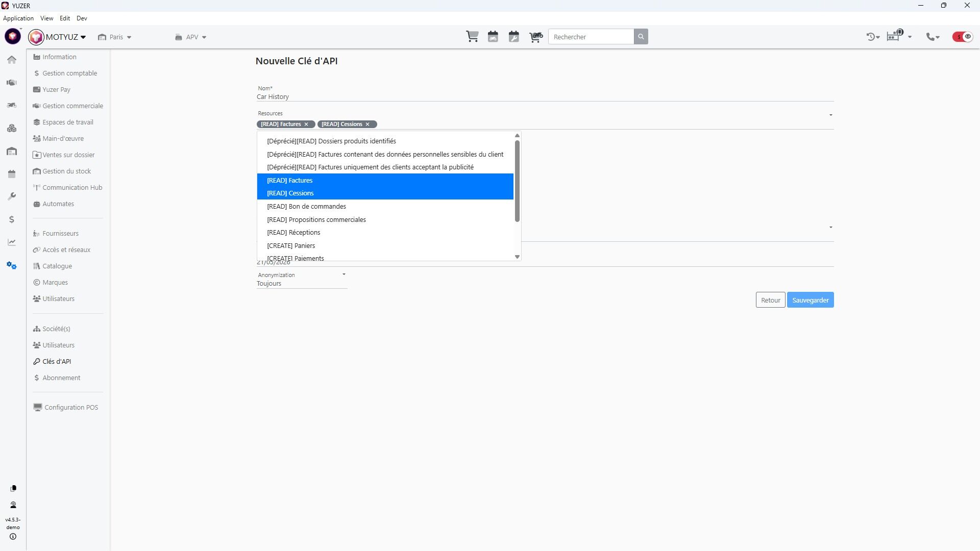Go to home icon in left rail
Image resolution: width=980 pixels, height=551 pixels.
(x=12, y=60)
